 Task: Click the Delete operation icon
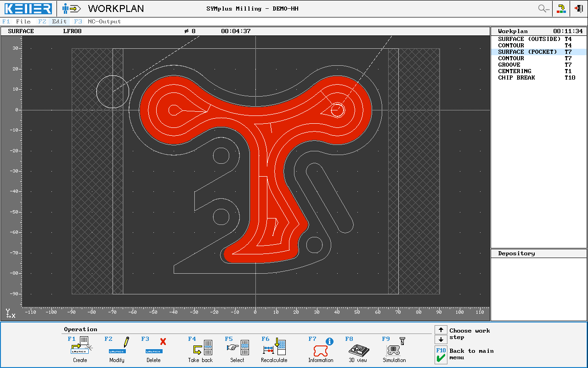click(154, 346)
